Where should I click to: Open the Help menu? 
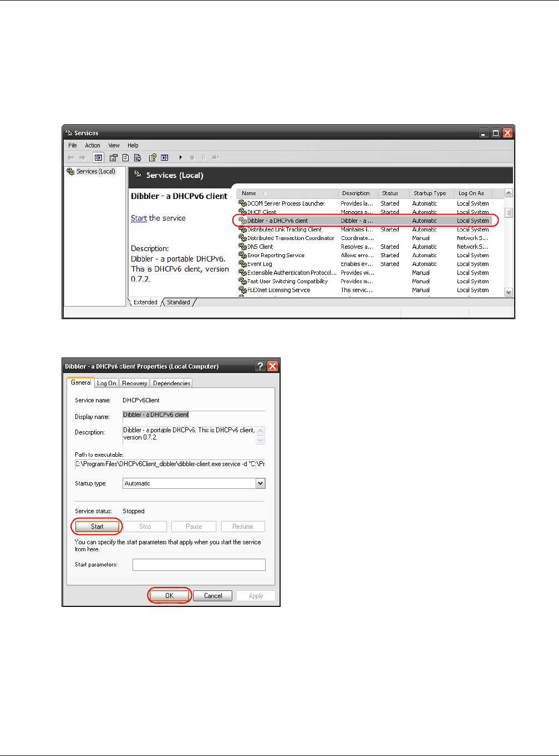[133, 145]
